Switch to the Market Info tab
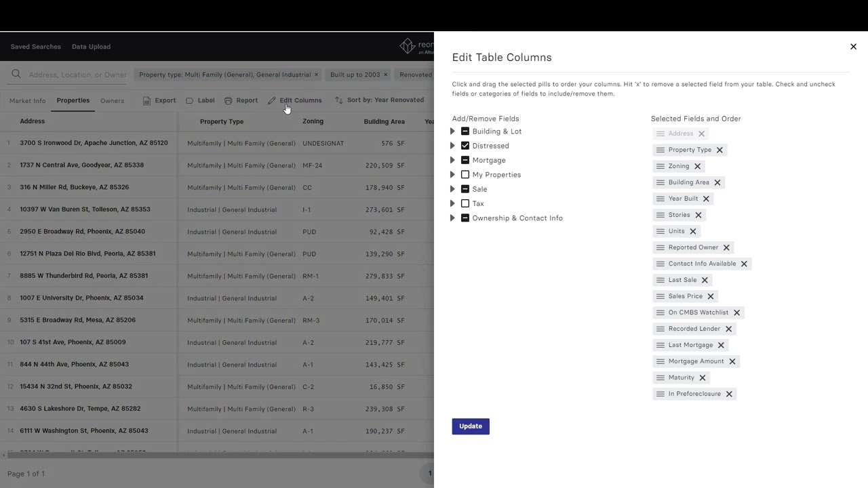Image resolution: width=868 pixels, height=488 pixels. coord(28,101)
